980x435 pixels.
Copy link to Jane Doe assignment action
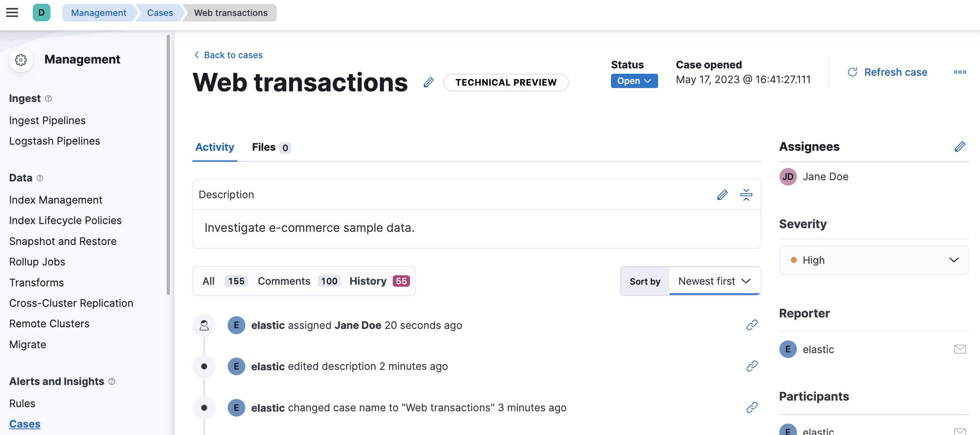tap(752, 325)
